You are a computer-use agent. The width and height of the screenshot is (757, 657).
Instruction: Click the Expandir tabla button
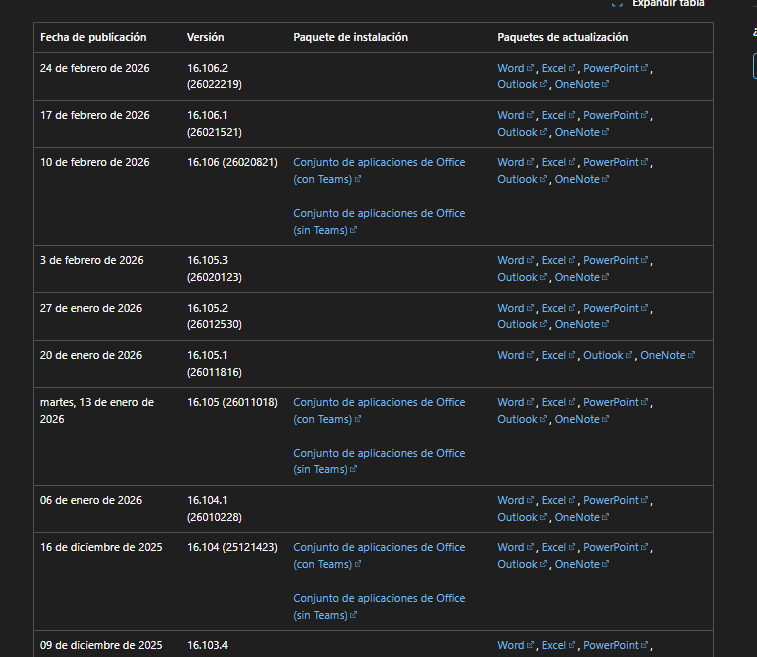658,3
